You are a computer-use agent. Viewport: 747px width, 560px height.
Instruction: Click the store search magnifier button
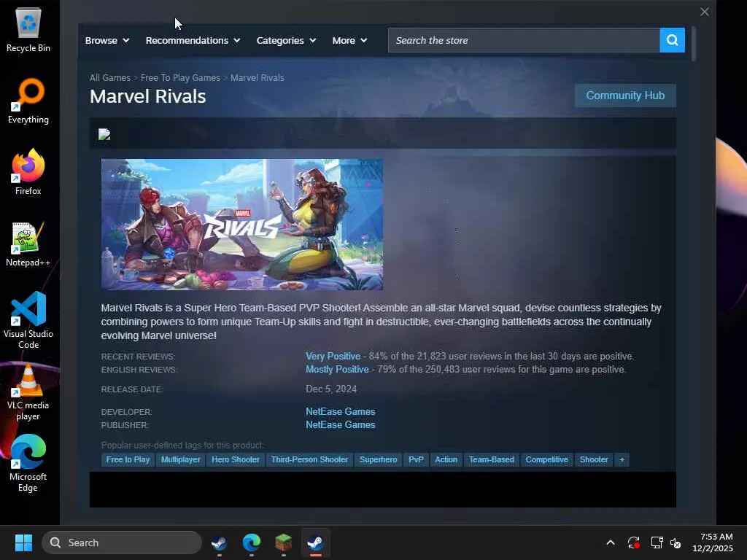tap(672, 40)
